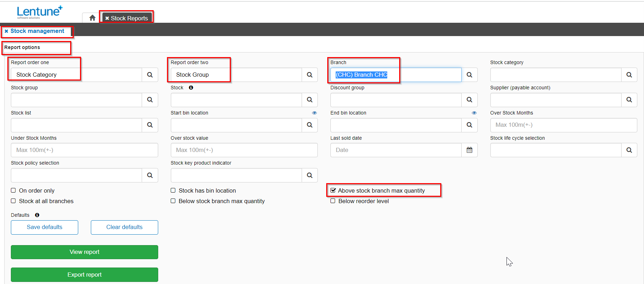Click the Report options heading
This screenshot has width=644, height=284.
click(22, 47)
